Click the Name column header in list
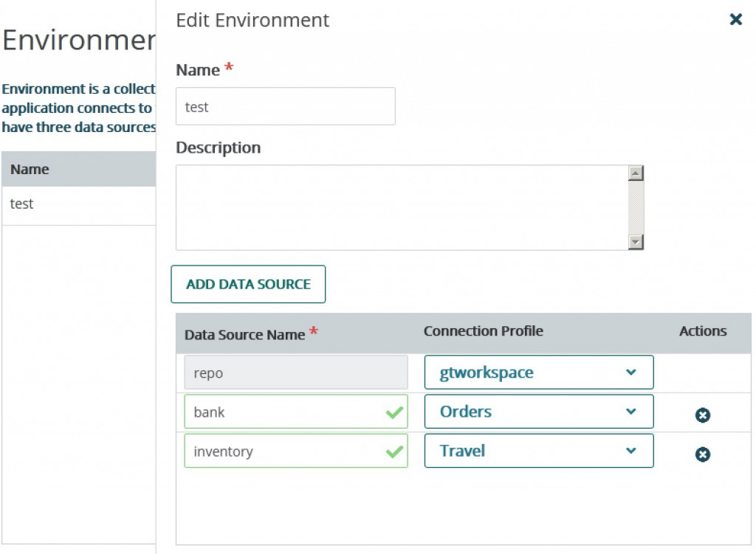 click(30, 170)
